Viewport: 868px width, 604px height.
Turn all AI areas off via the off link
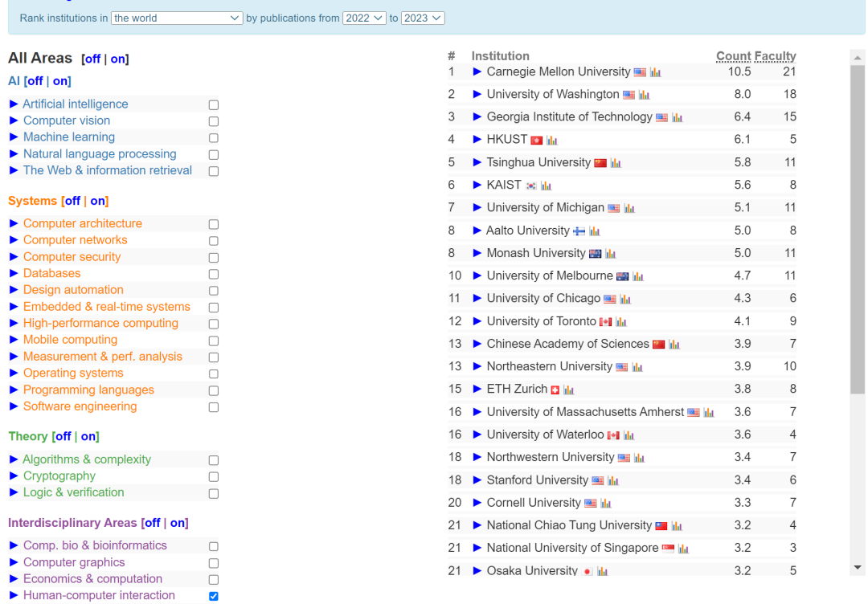[x=34, y=80]
